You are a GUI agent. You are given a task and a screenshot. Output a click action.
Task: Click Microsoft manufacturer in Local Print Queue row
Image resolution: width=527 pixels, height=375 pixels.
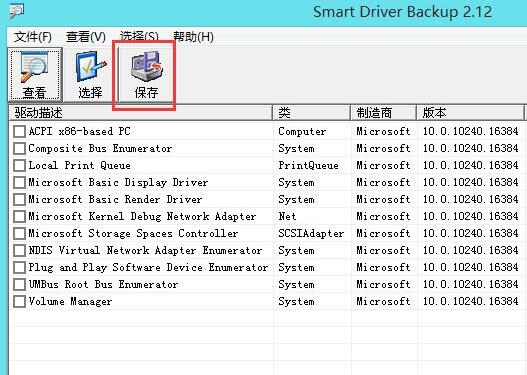[x=383, y=165]
